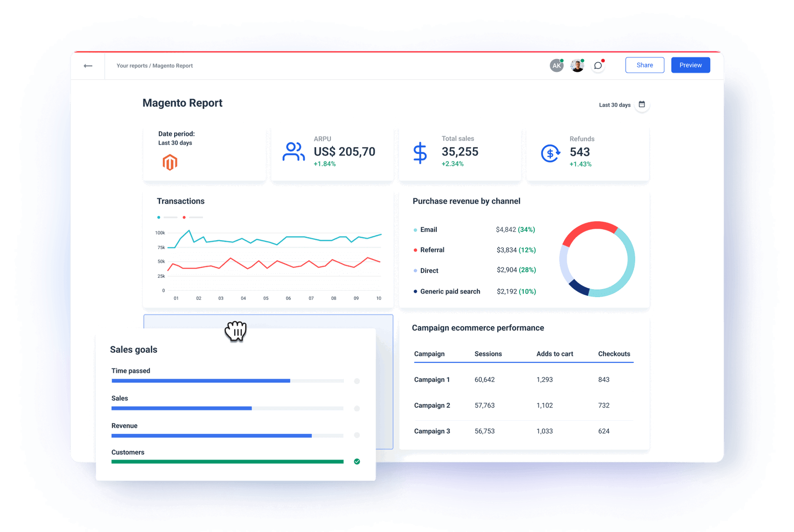Click the AK avatar icon
Image resolution: width=794 pixels, height=532 pixels.
click(556, 65)
